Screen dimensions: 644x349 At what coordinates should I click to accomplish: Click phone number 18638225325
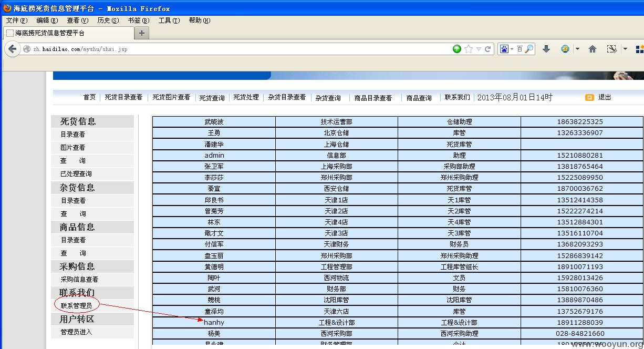(580, 122)
